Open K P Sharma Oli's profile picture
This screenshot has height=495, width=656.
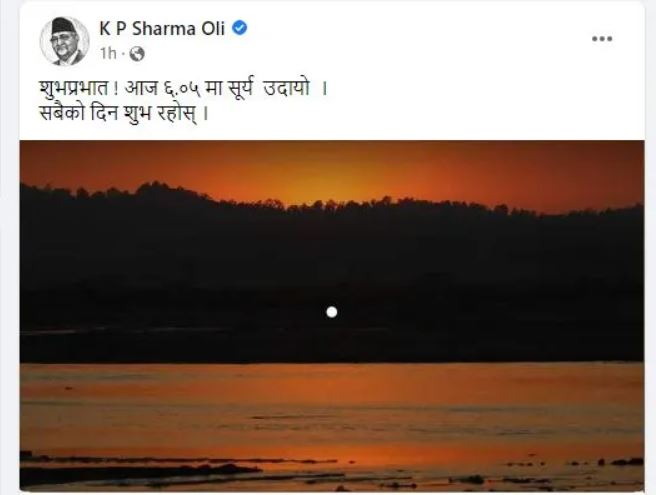64,41
